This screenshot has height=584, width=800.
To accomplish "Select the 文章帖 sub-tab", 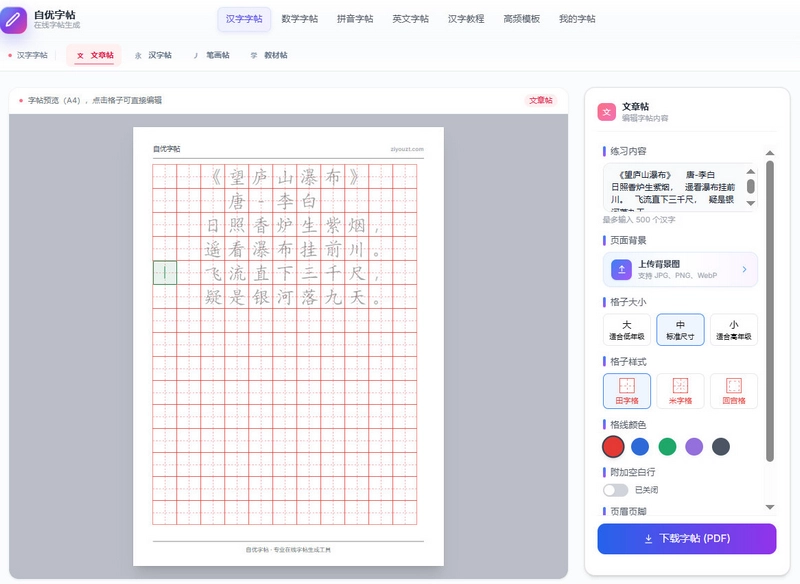I will [94, 55].
